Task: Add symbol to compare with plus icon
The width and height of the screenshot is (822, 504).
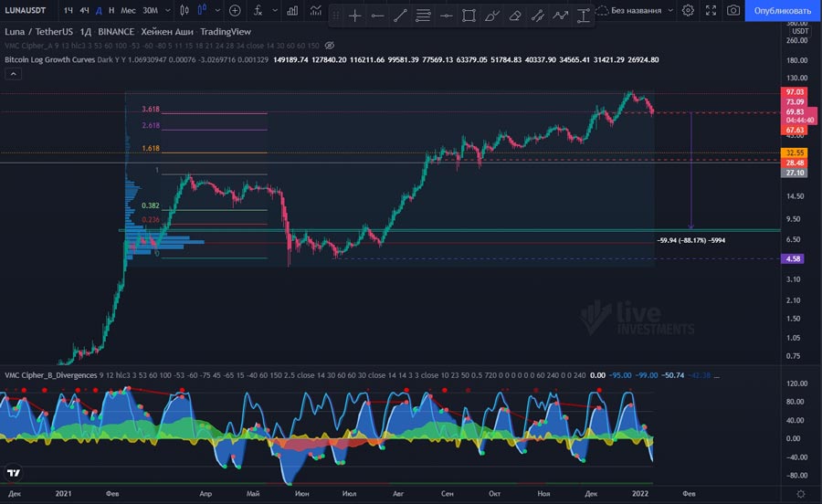Action: tap(235, 11)
